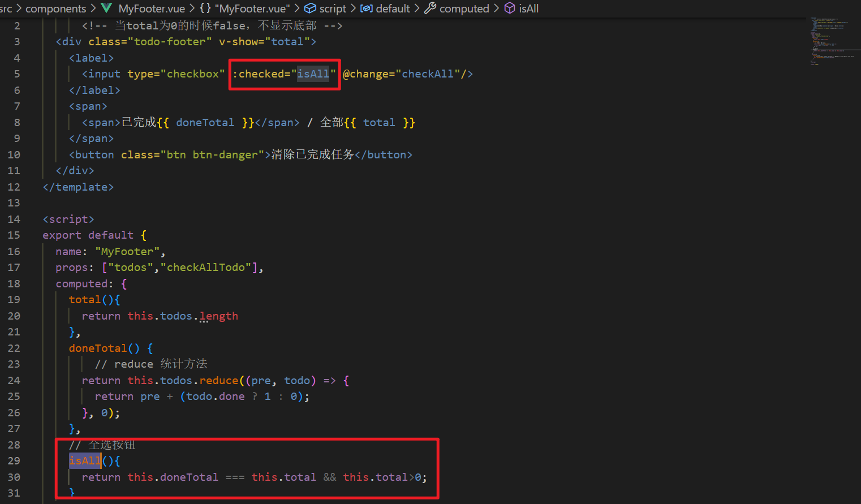Click the 全选按钮 comment
The width and height of the screenshot is (861, 504).
[x=102, y=445]
